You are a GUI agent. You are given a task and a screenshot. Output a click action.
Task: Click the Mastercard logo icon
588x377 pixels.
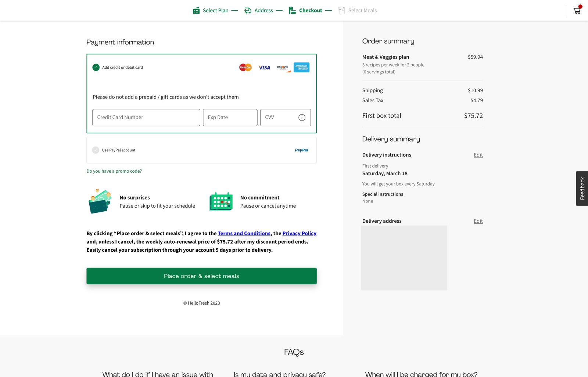[x=245, y=68]
